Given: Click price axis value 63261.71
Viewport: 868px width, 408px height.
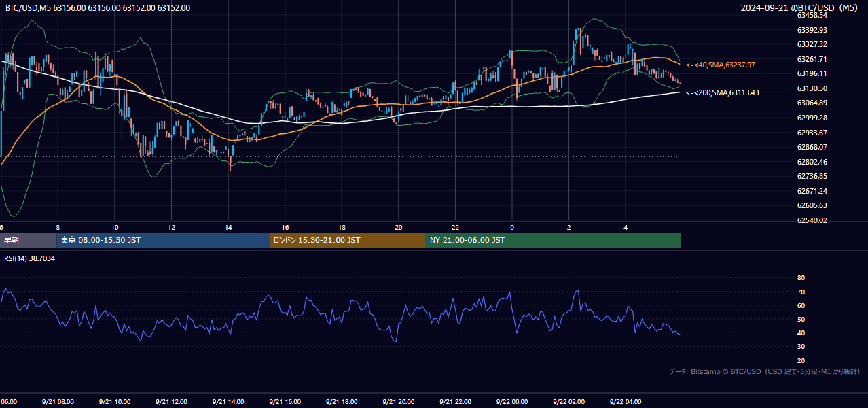Looking at the screenshot, I should [812, 59].
